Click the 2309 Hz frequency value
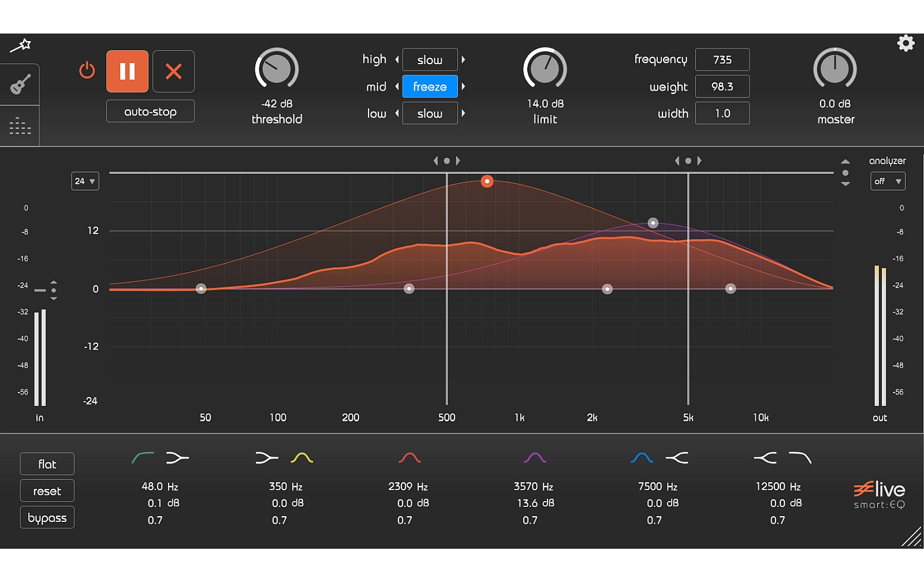Viewport: 924px width, 582px height. 408,487
